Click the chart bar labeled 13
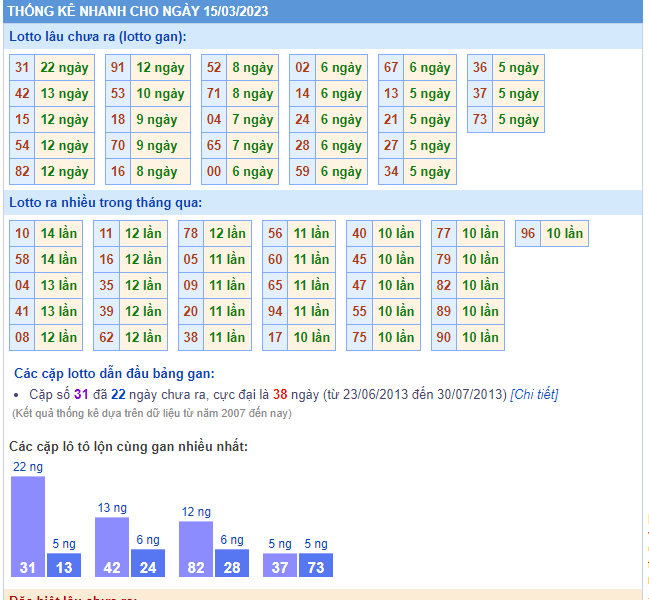Viewport: 649px width, 600px height. (x=64, y=565)
